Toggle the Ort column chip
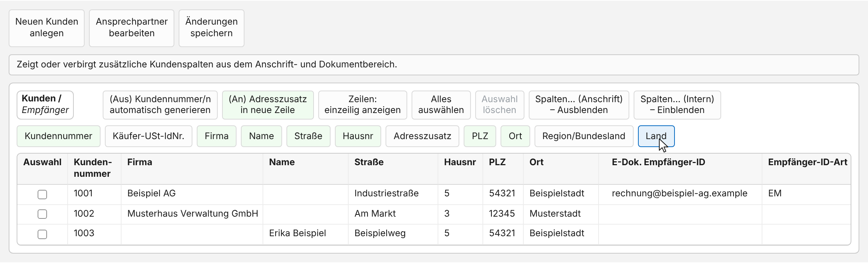The image size is (868, 263). (x=515, y=136)
